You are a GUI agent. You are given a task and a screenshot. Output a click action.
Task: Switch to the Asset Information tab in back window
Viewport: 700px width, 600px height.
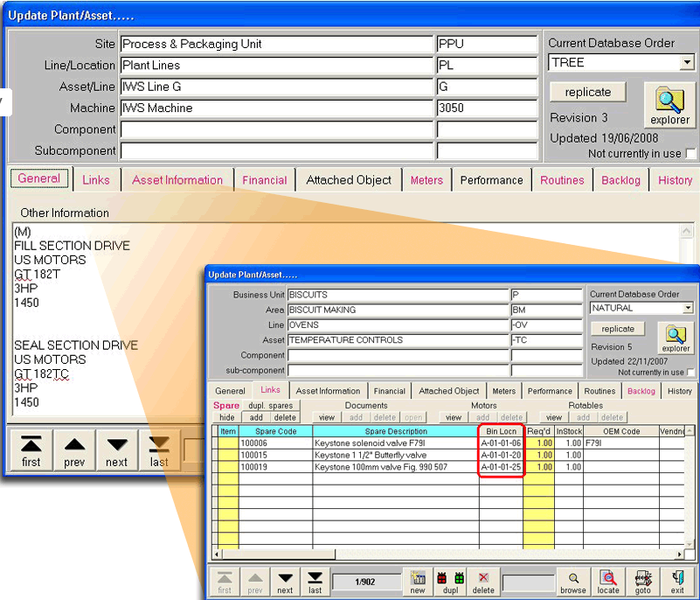(x=177, y=180)
